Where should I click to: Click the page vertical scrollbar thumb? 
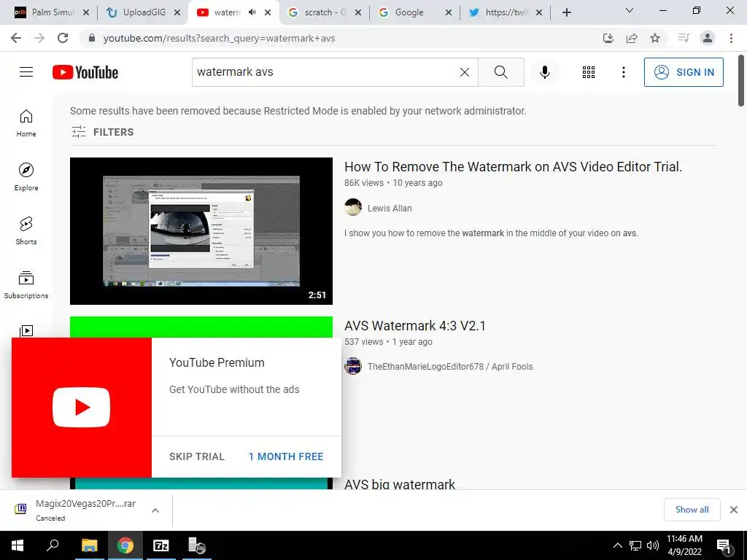[x=741, y=81]
